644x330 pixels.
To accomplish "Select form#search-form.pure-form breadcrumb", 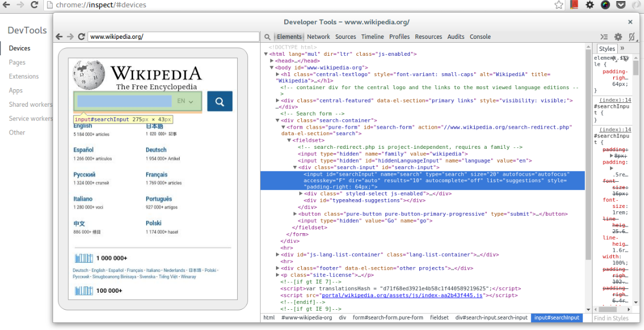I will pyautogui.click(x=388, y=317).
